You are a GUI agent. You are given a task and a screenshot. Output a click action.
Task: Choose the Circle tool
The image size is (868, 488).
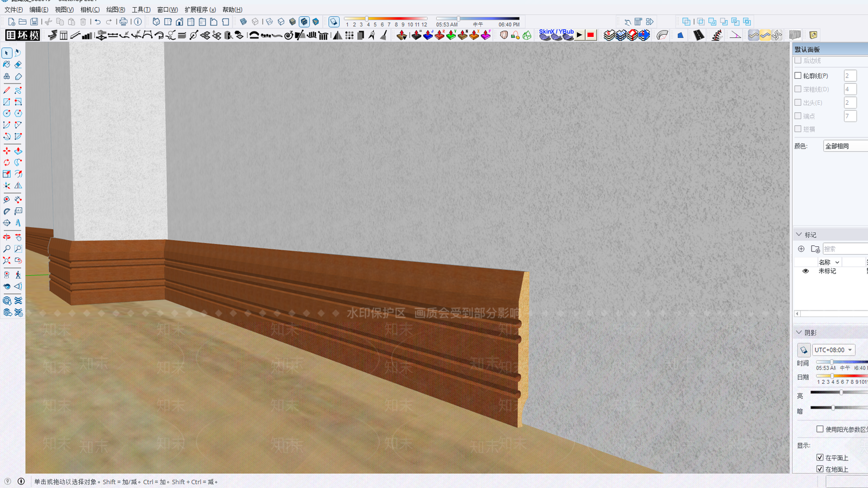coord(7,113)
